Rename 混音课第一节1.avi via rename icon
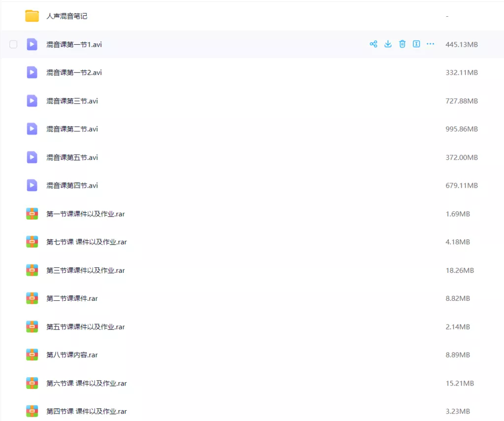Viewport: 504px width, 421px height. tap(416, 44)
